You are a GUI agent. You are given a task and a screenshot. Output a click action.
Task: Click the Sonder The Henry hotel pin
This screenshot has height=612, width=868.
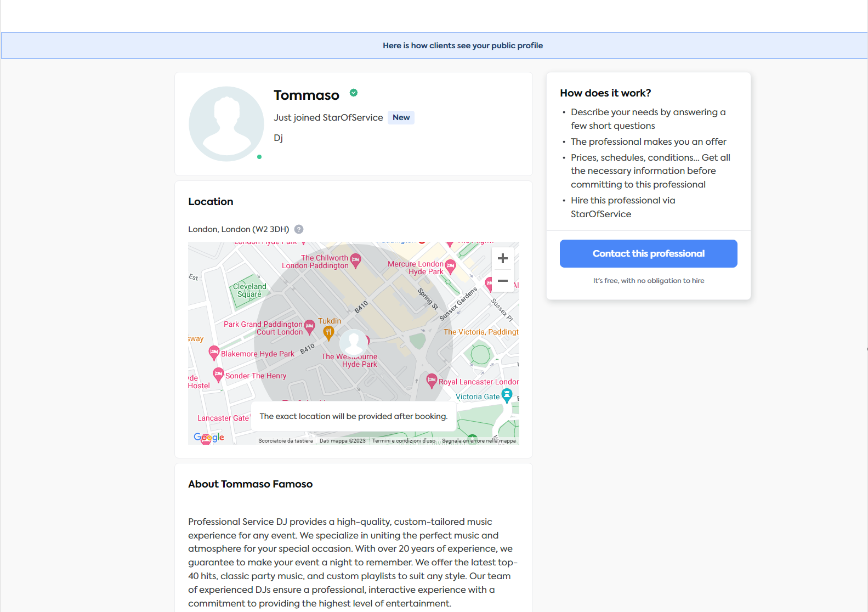(x=218, y=375)
